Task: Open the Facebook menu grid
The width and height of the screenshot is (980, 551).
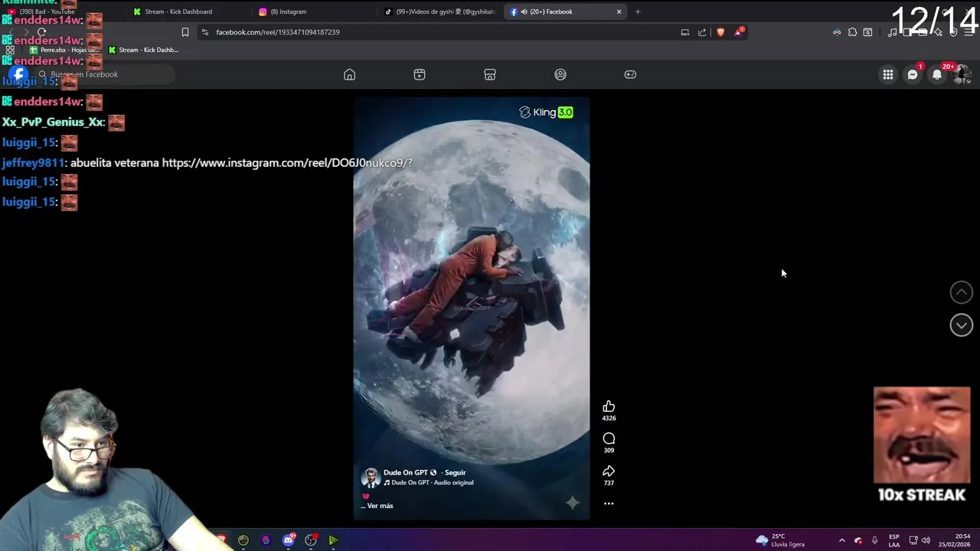Action: (887, 74)
